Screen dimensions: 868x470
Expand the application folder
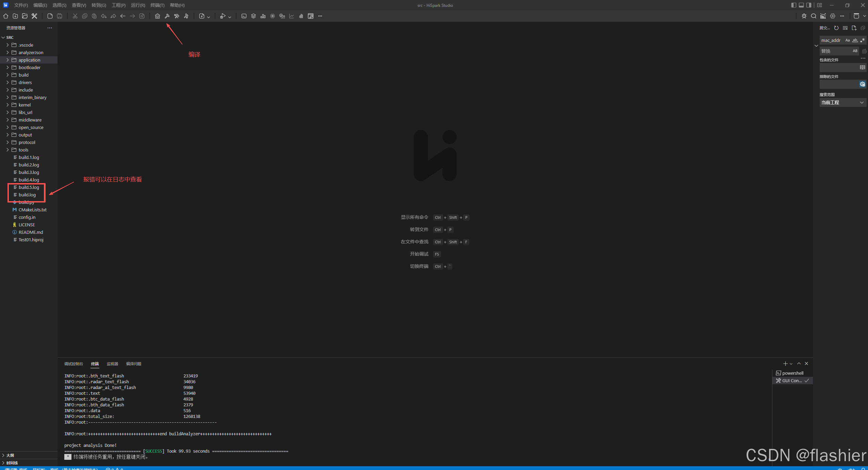coord(29,60)
